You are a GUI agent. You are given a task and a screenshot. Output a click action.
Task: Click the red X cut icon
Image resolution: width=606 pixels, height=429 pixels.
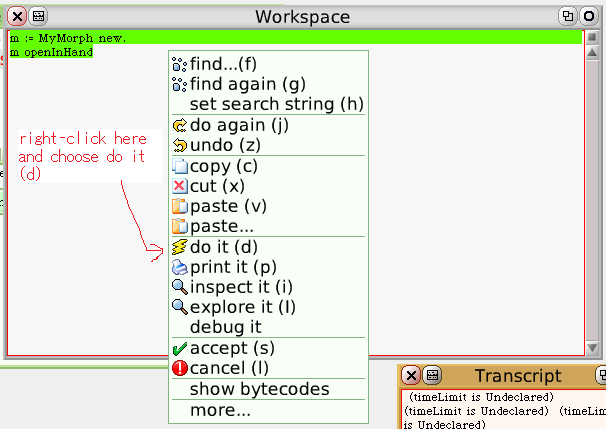pos(180,186)
